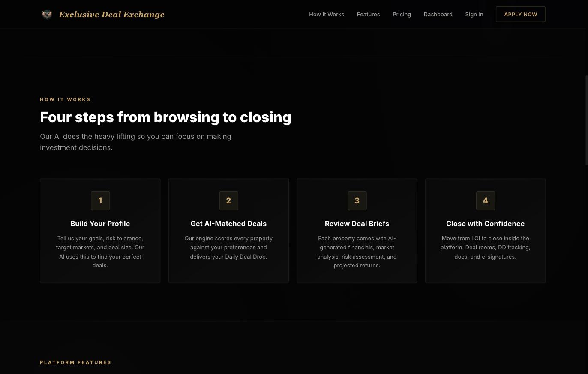Click the Review Deal Briefs card title
Viewport: 588px width, 374px height.
(357, 224)
